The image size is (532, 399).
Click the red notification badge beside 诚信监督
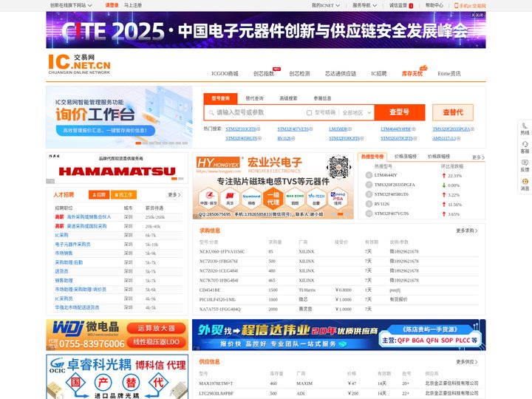coord(411,6)
